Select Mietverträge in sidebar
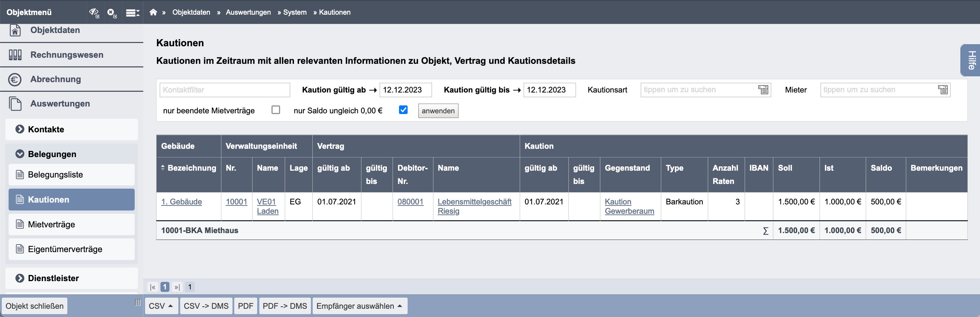Image resolution: width=980 pixels, height=317 pixels. click(72, 224)
